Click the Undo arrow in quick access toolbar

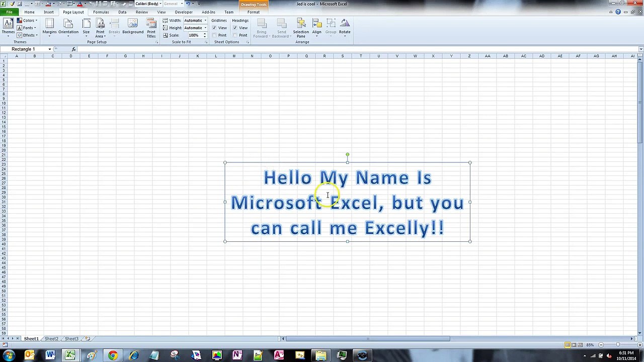click(x=188, y=4)
